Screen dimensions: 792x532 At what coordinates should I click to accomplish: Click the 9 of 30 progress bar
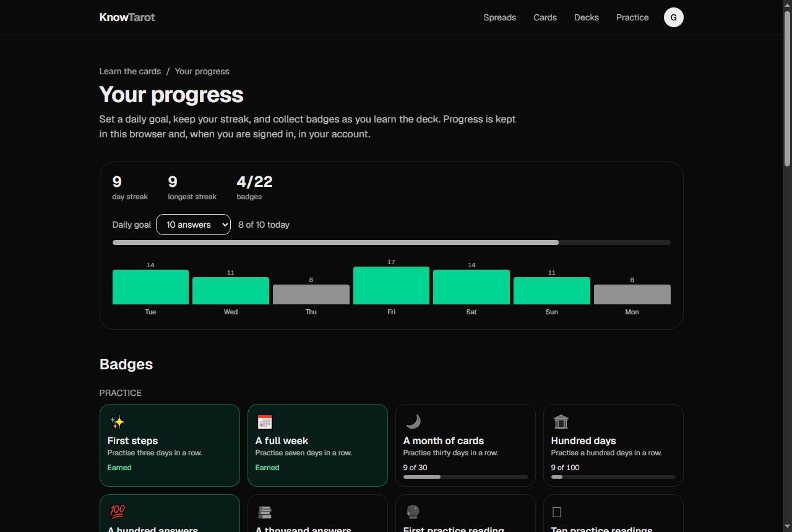click(465, 477)
